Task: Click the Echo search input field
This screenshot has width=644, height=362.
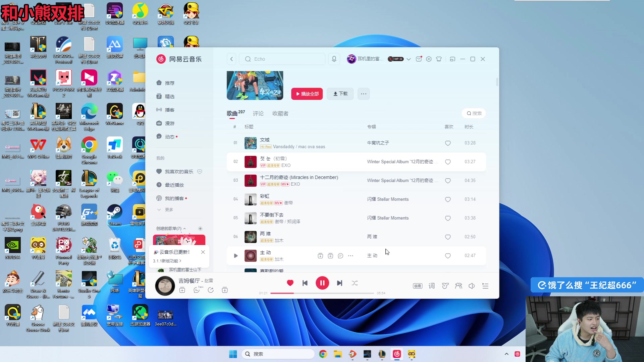Action: 282,59
